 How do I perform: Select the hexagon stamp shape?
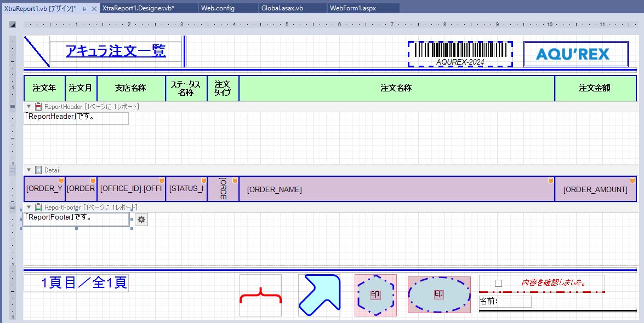(x=375, y=296)
